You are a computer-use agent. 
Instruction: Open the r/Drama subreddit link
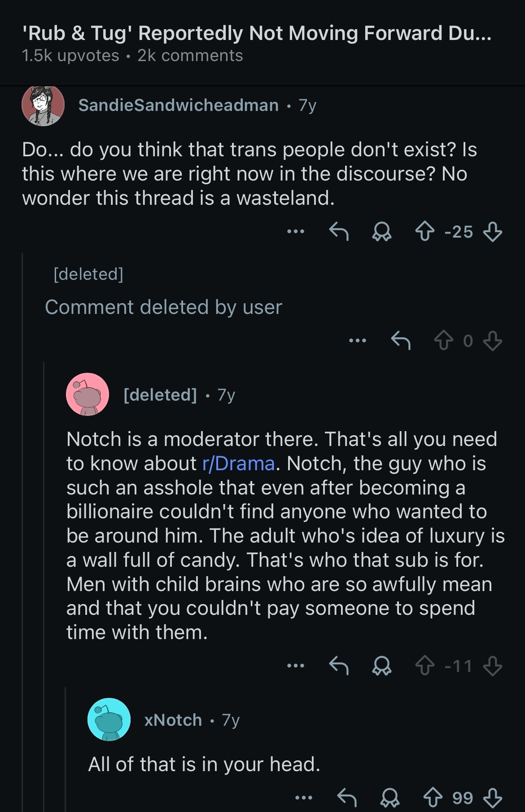point(238,463)
